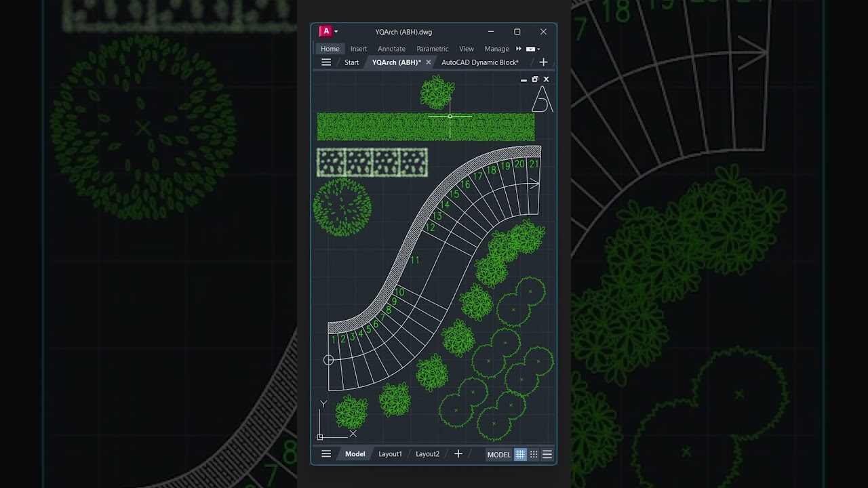Select the long green hedge hatch
Image resolution: width=868 pixels, height=488 pixels.
[x=425, y=127]
